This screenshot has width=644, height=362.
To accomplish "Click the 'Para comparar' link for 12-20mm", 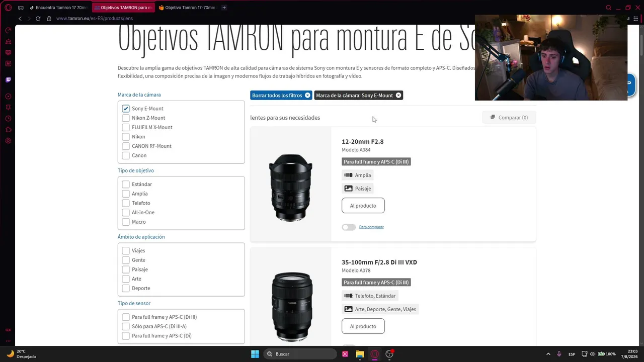I will click(371, 227).
